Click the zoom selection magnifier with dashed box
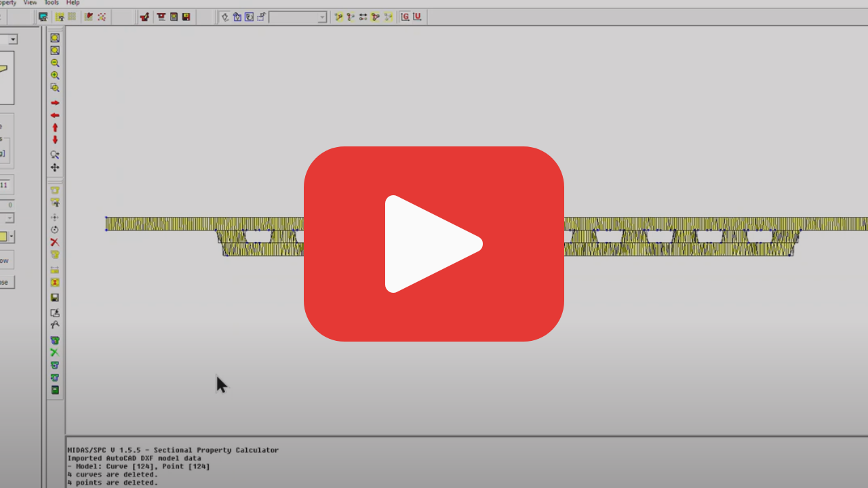868x488 pixels. pos(55,87)
